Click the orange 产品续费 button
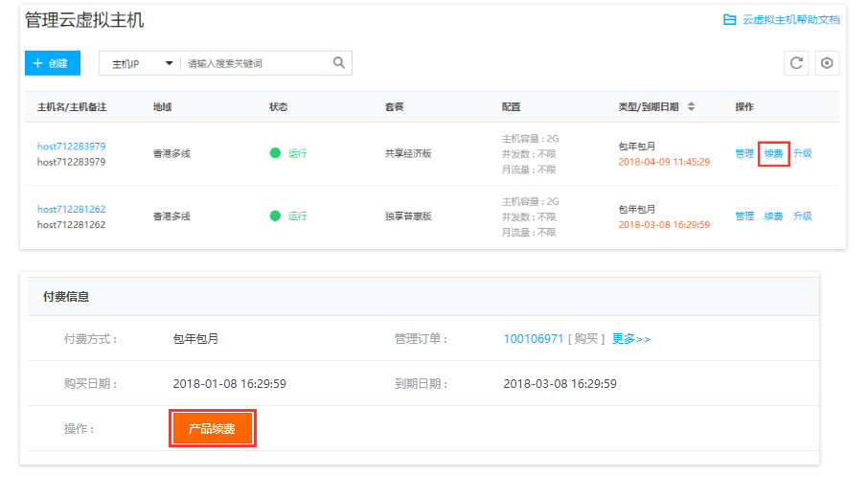Screen dimensions: 868x477 [213, 428]
